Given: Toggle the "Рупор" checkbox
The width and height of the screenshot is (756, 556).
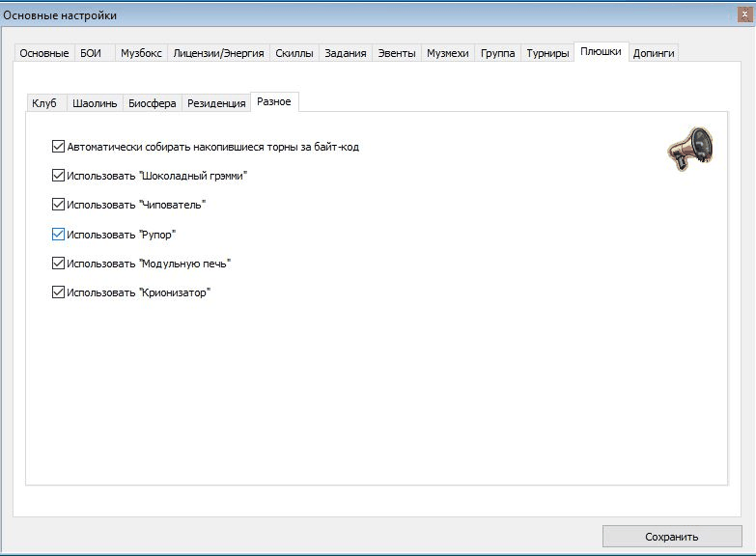Looking at the screenshot, I should [58, 235].
